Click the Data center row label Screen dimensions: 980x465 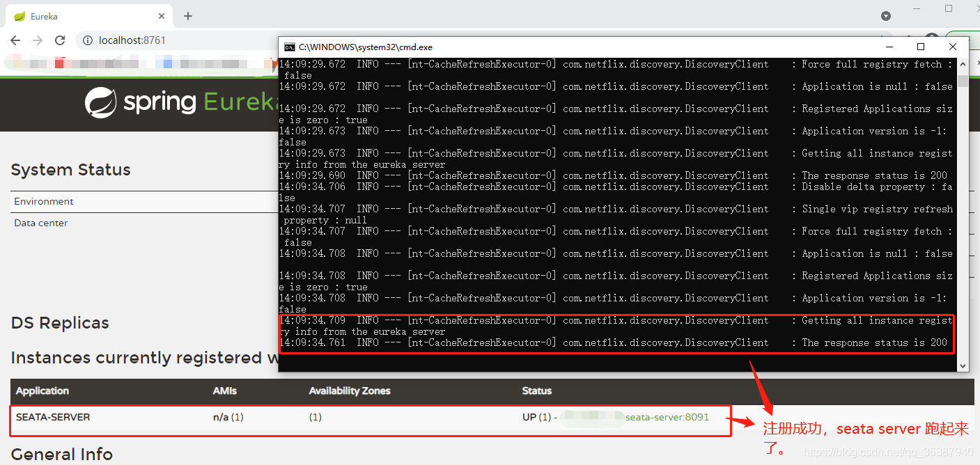[x=41, y=223]
